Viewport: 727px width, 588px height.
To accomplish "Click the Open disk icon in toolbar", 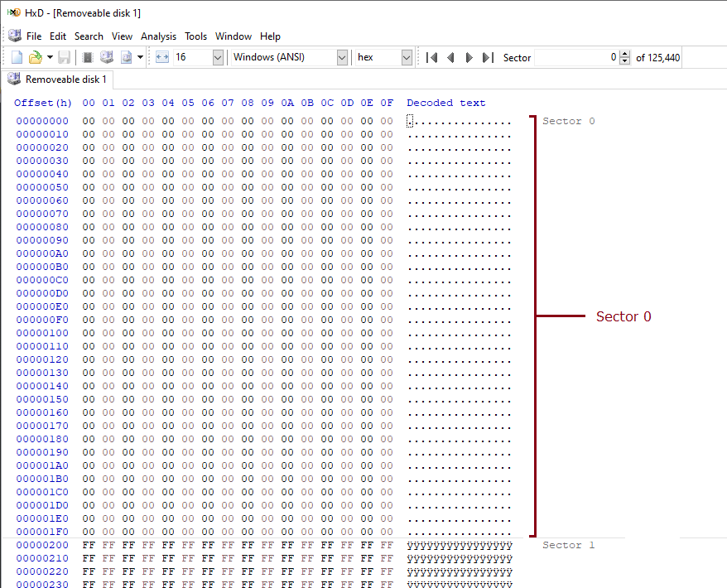I will tap(106, 57).
